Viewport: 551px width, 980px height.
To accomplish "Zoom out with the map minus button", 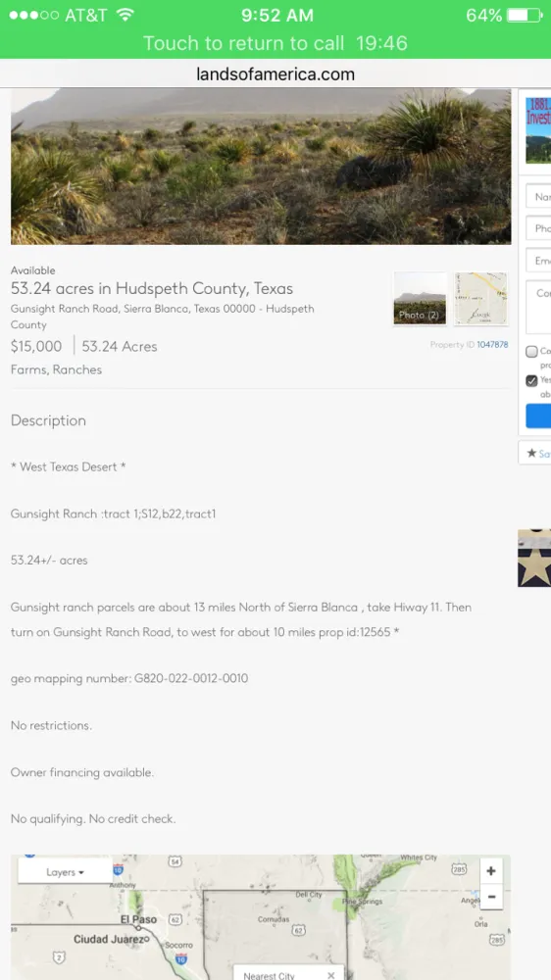I will (x=491, y=897).
